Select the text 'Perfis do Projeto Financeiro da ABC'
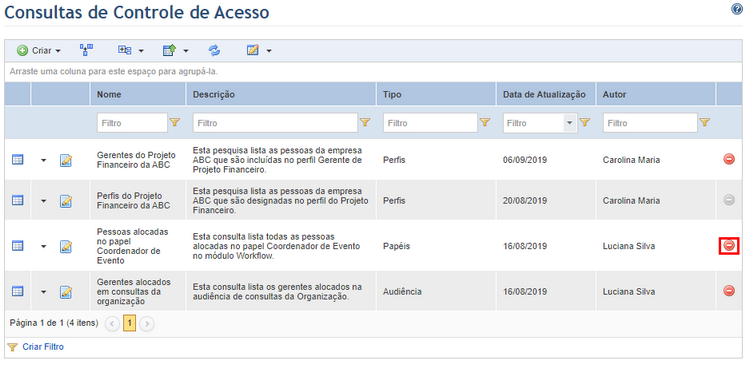The width and height of the screenshot is (750, 365). click(133, 201)
